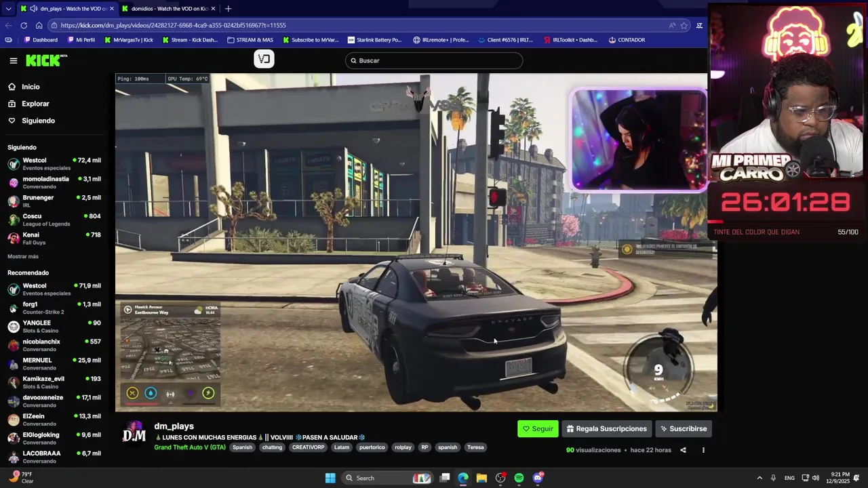Select the Teresa tag

click(x=475, y=447)
